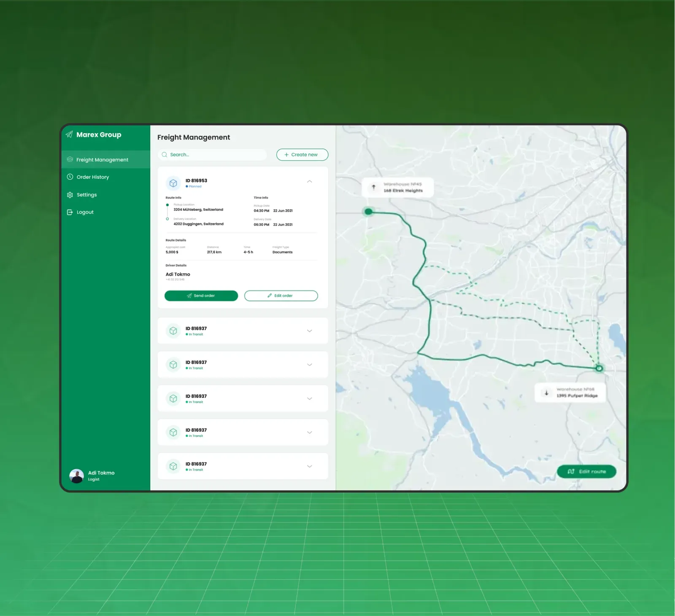Expand the first ID 816937 order
675x616 pixels.
pos(309,331)
